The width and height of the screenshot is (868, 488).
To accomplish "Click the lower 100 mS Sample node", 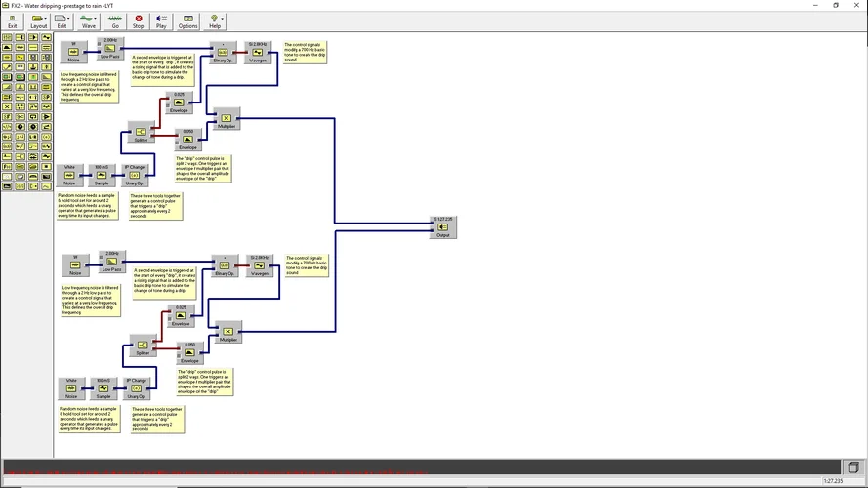I will [x=103, y=387].
